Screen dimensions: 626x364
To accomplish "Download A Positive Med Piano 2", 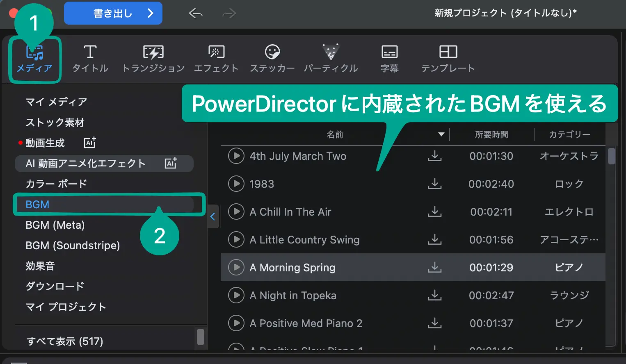I will (x=435, y=323).
